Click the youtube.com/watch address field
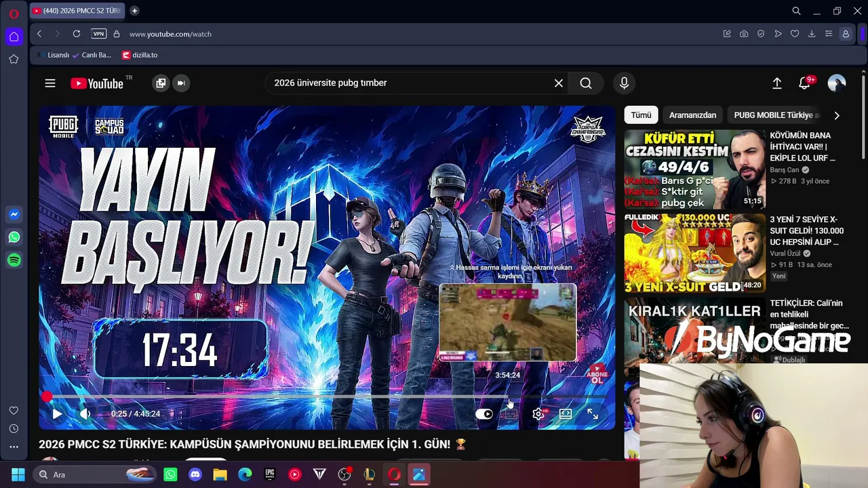The image size is (868, 488). [x=170, y=34]
